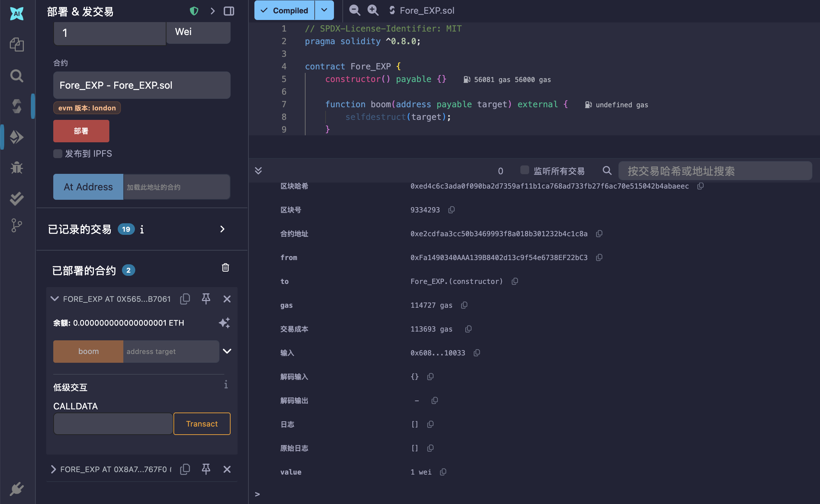Open the Git source control icon
This screenshot has width=820, height=504.
16,225
